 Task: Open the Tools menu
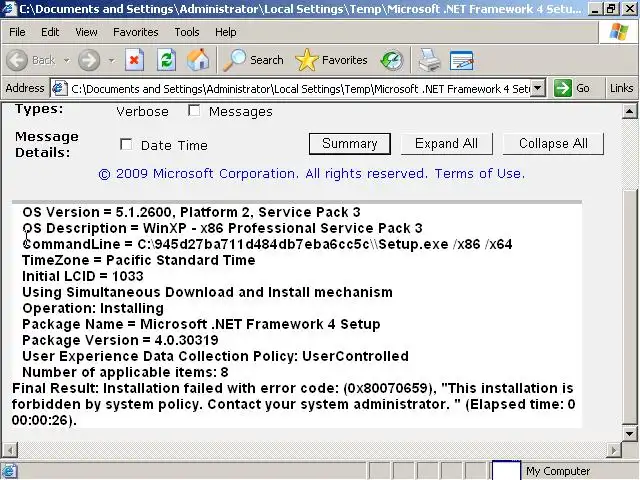click(x=187, y=32)
